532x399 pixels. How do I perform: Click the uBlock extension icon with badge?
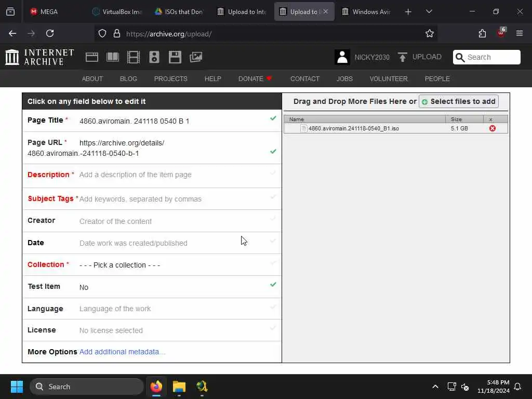pyautogui.click(x=501, y=33)
